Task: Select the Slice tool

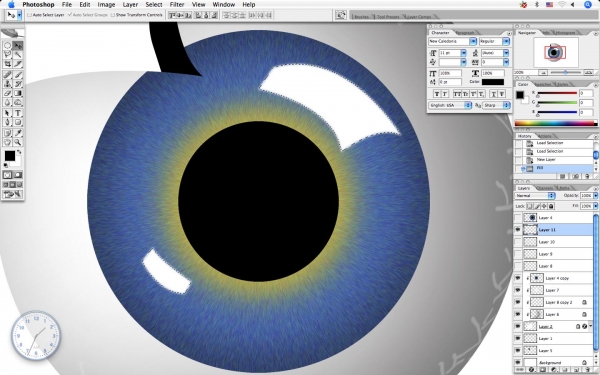Action: coord(18,64)
